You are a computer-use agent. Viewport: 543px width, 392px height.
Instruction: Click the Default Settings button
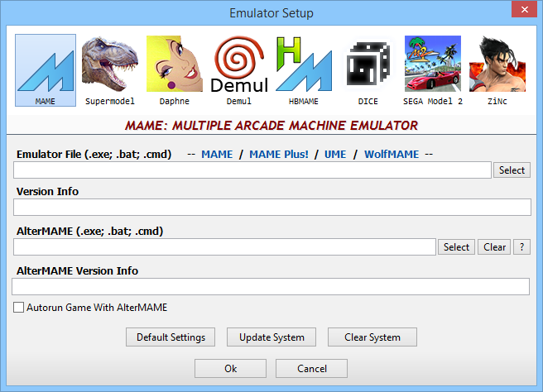tap(171, 337)
